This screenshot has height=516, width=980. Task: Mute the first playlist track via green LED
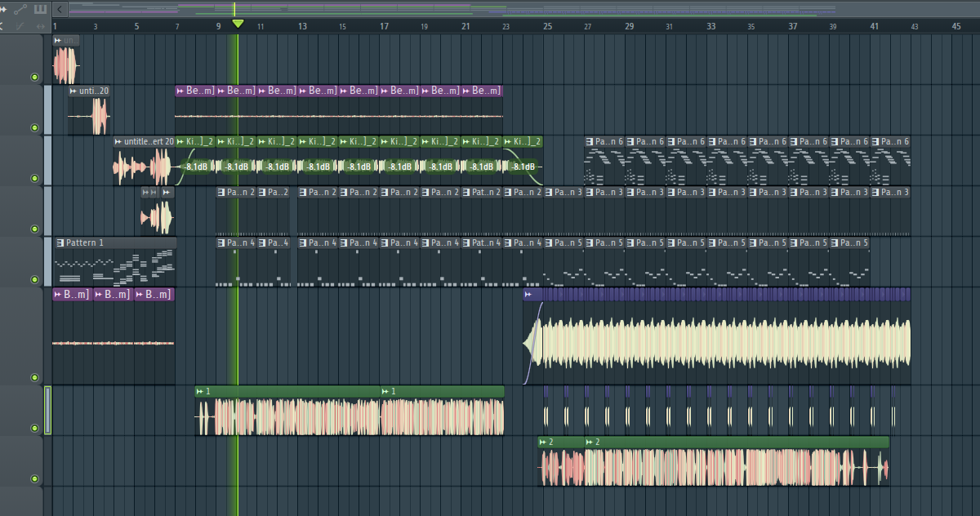(34, 78)
